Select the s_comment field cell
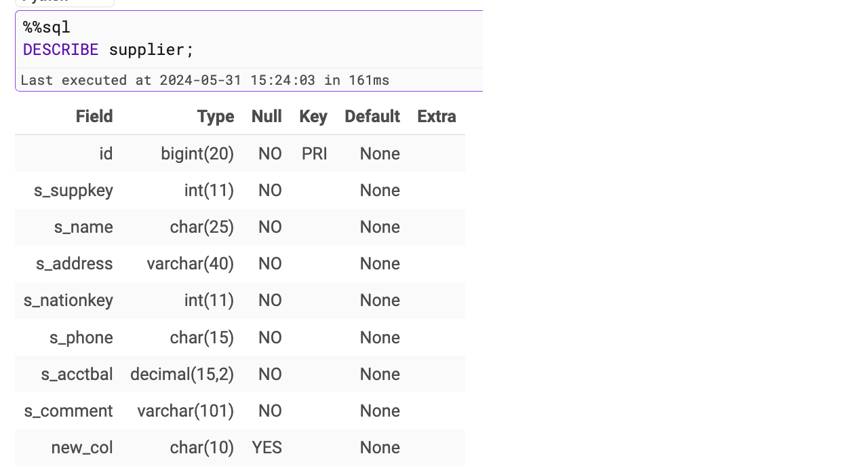 [x=68, y=411]
